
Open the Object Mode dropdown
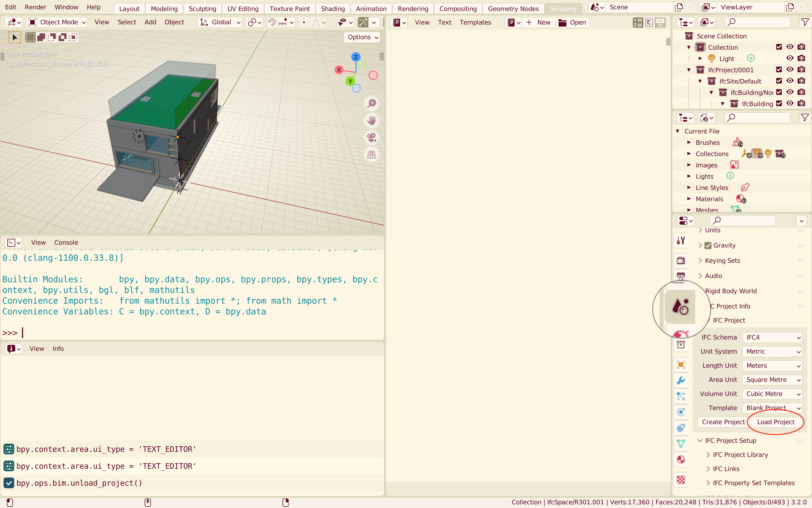click(57, 23)
